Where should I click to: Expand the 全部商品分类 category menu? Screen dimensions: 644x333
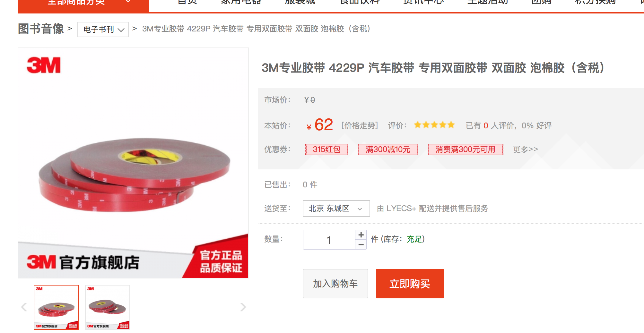83,3
